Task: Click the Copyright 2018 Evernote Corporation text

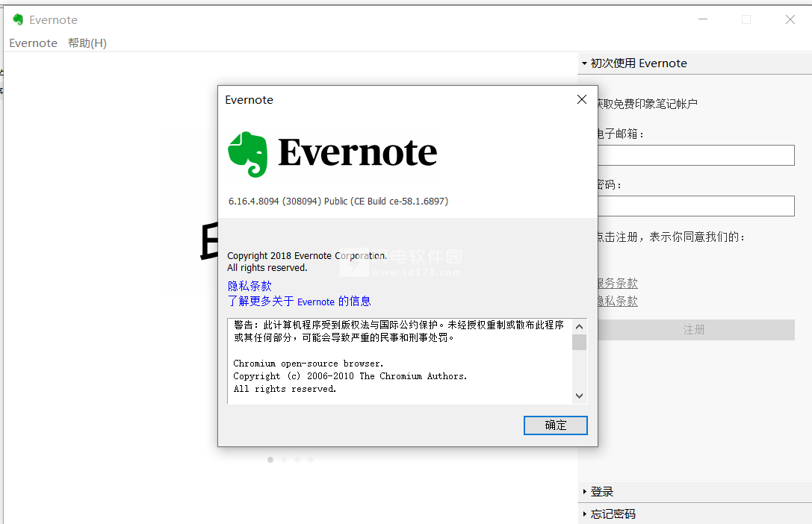Action: click(307, 255)
